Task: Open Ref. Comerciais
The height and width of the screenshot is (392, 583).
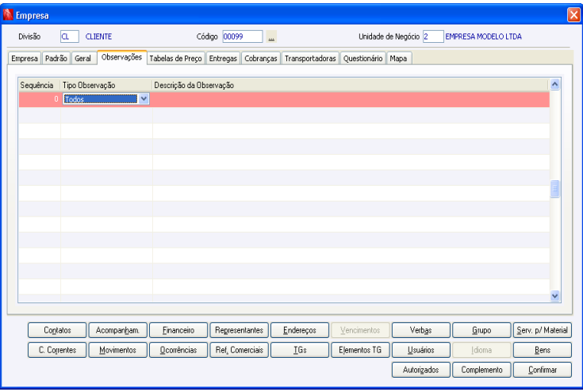Action: click(x=239, y=350)
